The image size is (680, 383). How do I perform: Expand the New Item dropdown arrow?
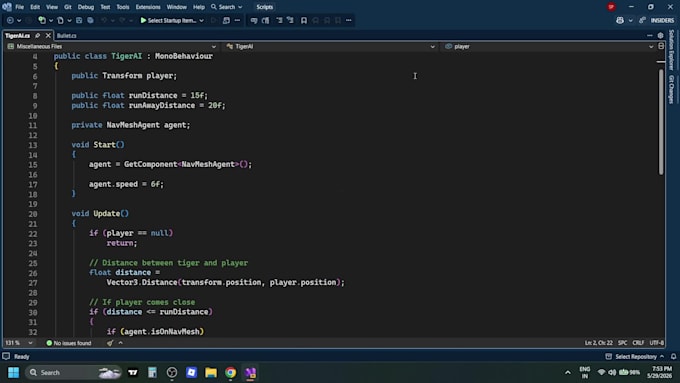51,20
